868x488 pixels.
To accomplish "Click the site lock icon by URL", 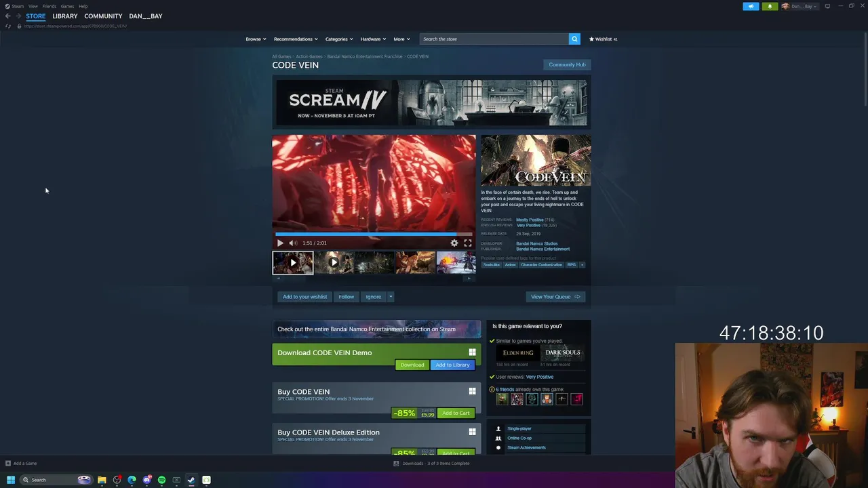I will pos(19,26).
